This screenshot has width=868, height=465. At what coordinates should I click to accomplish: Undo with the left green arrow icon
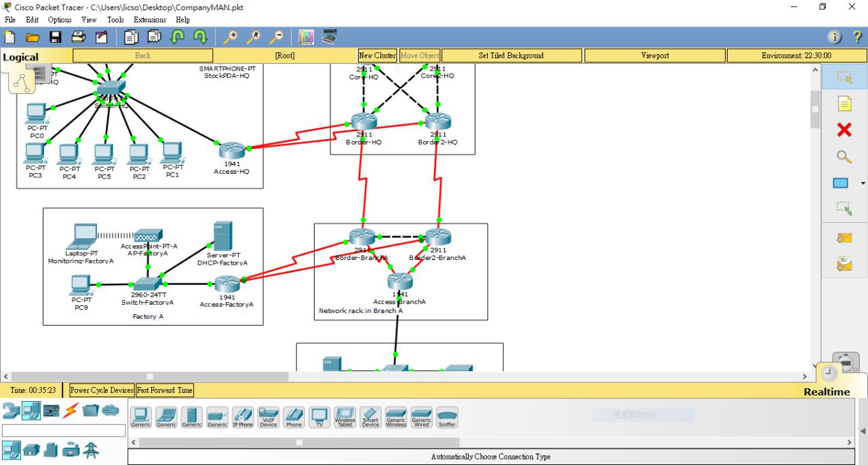178,37
